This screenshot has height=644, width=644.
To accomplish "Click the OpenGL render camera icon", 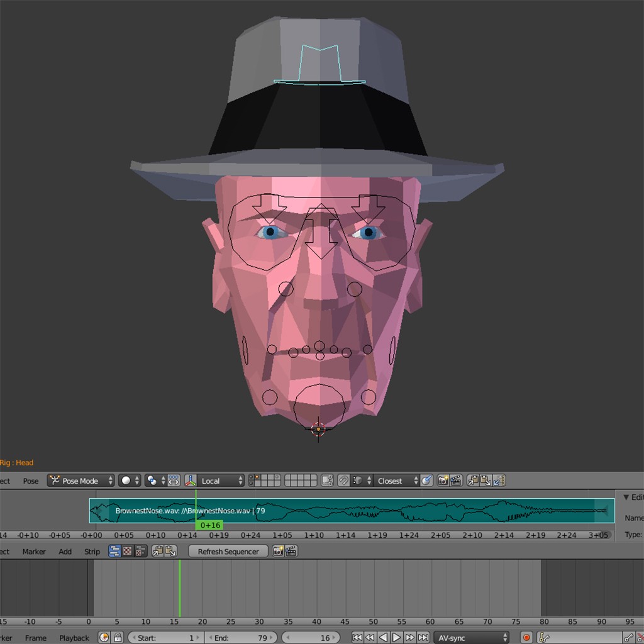I will [x=444, y=480].
